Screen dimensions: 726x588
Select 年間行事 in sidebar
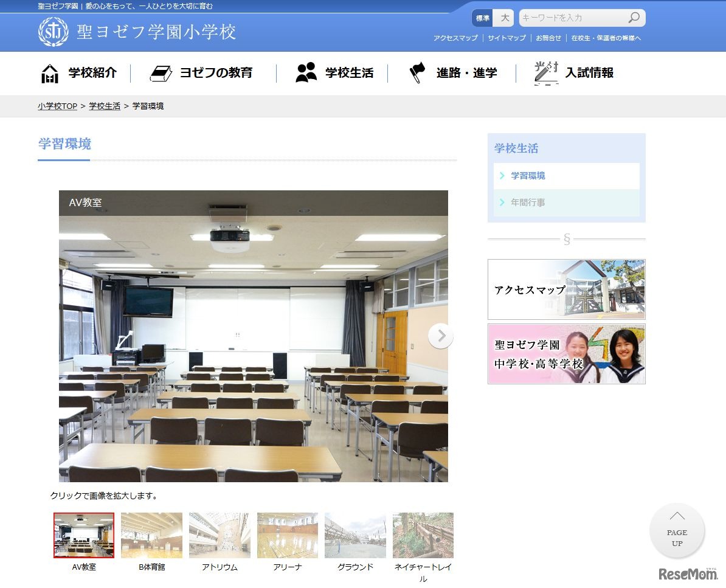pyautogui.click(x=567, y=202)
